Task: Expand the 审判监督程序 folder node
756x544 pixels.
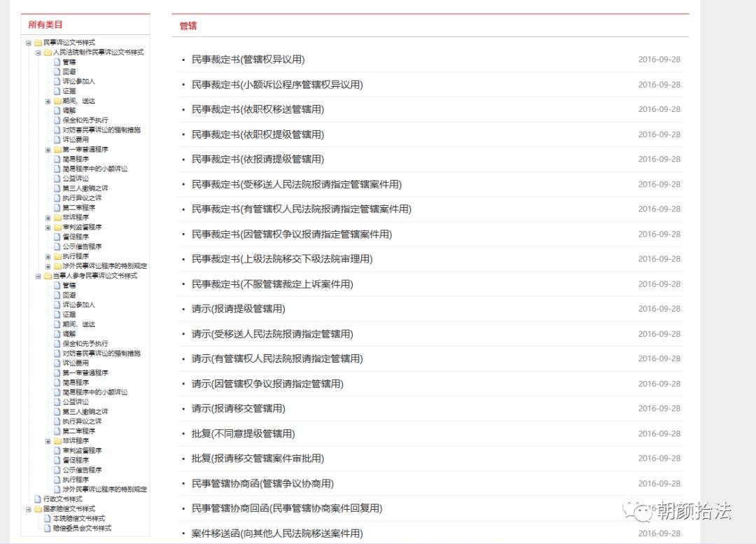Action: point(48,228)
